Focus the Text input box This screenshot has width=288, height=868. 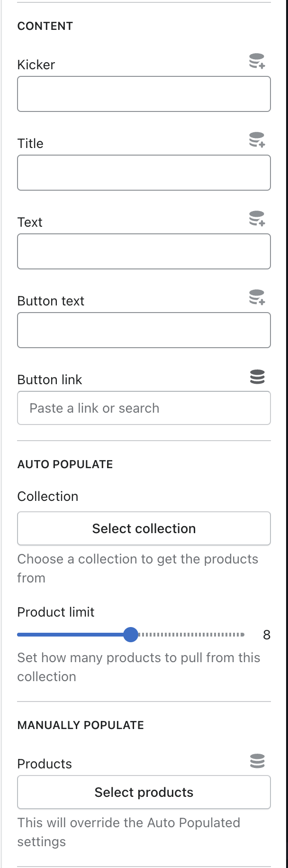144,251
